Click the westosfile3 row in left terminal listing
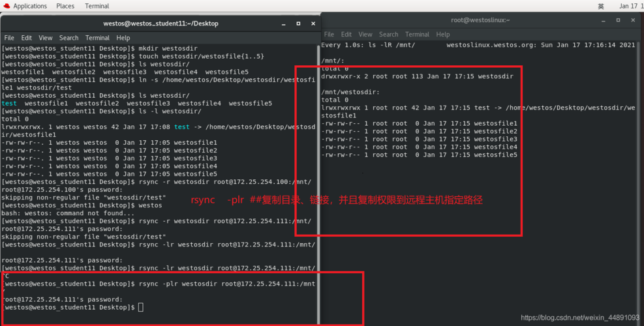 click(109, 158)
